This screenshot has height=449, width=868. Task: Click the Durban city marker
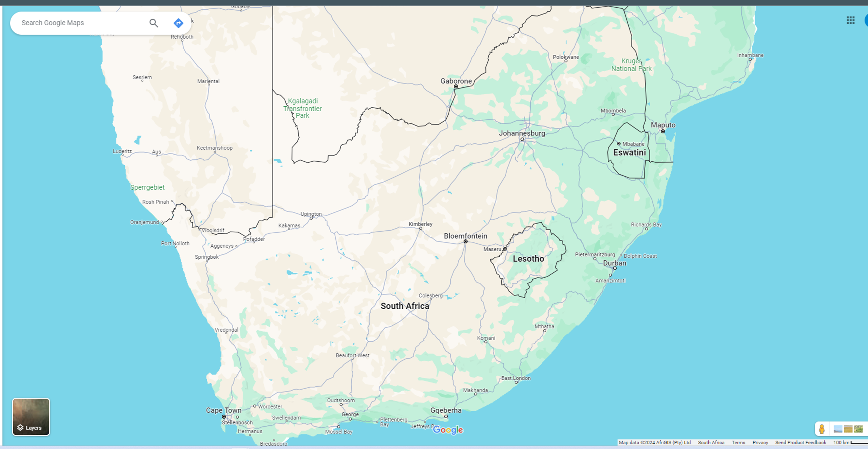pyautogui.click(x=615, y=268)
